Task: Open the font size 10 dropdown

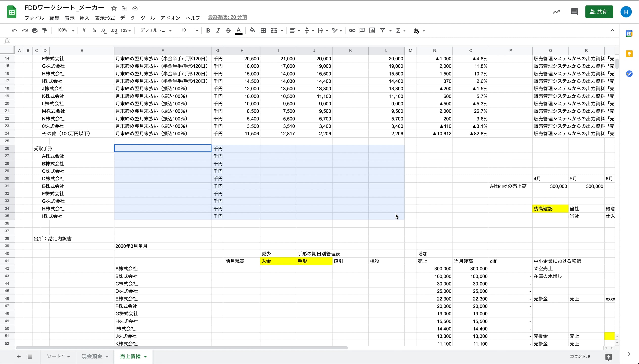Action: (189, 30)
